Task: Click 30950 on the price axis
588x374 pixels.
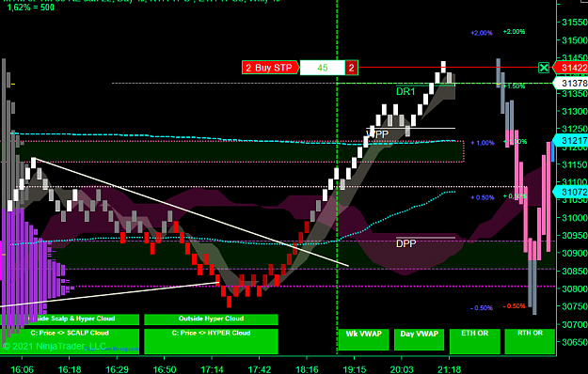Action: (x=575, y=236)
